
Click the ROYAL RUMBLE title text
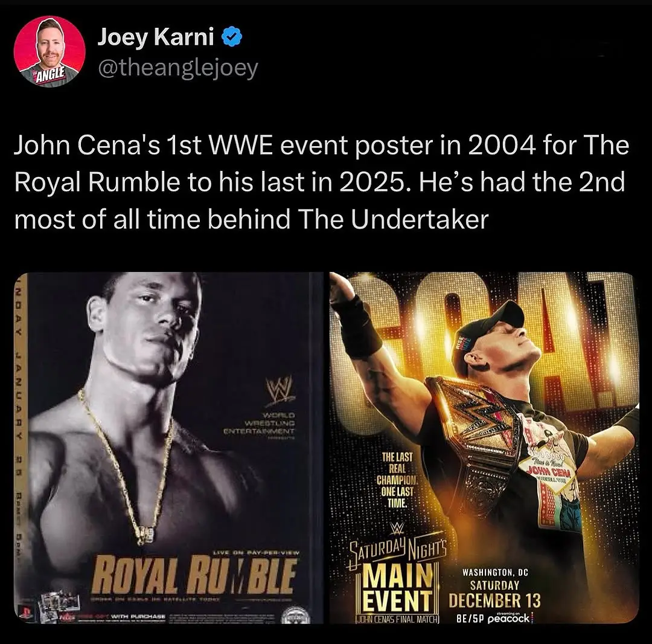(194, 576)
